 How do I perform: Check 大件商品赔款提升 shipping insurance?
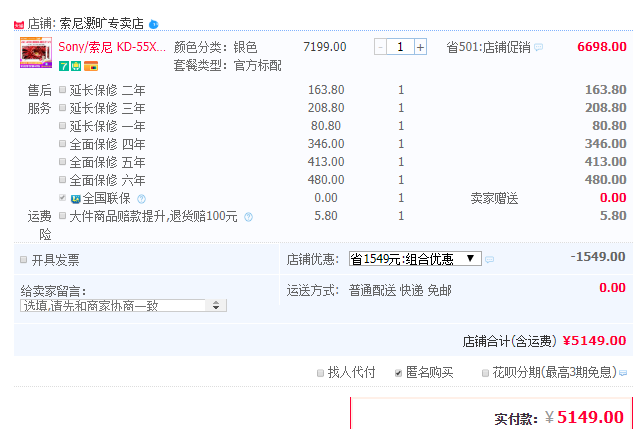tap(62, 215)
